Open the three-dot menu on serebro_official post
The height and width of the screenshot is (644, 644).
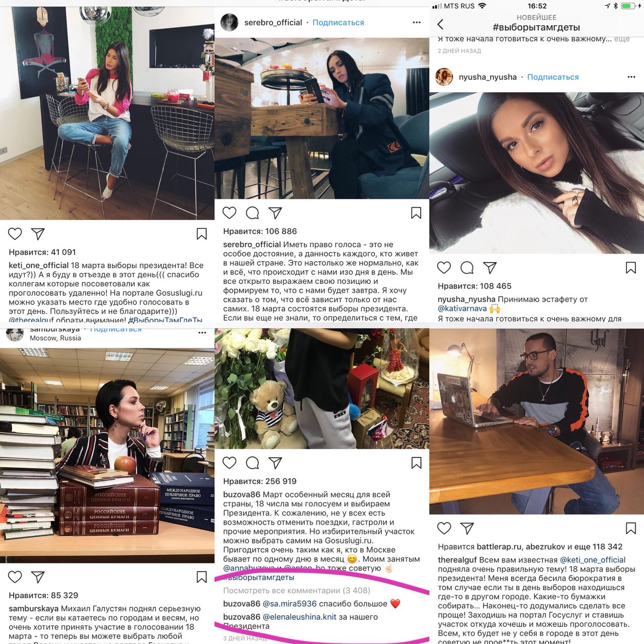pos(417,22)
